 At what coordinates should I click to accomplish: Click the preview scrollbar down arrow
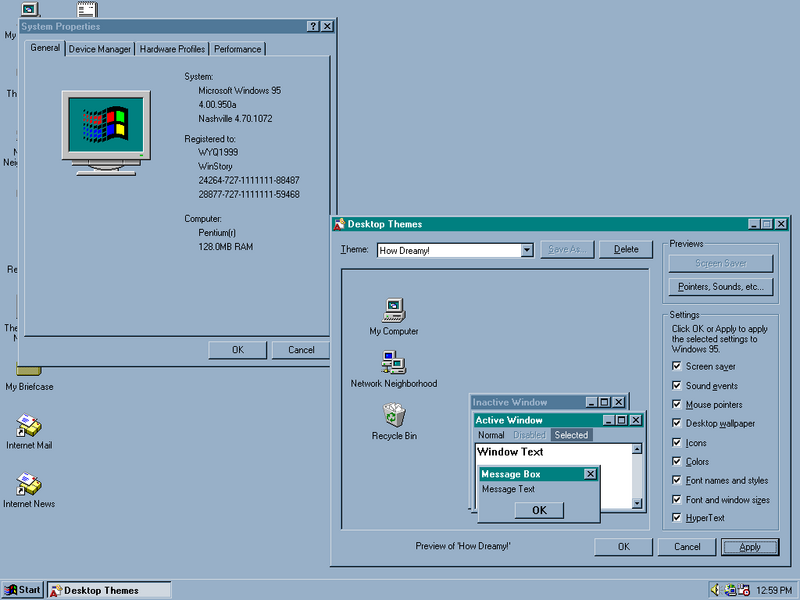click(637, 504)
